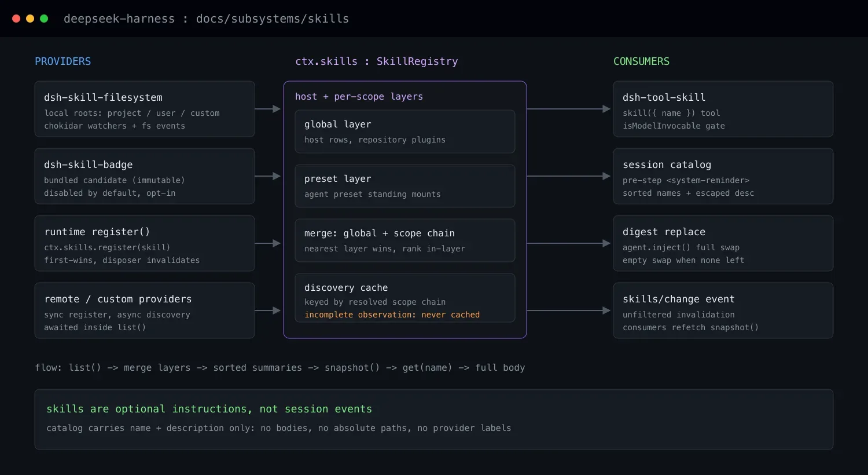Click 'catalog carries name + description only' line
The image size is (868, 475).
point(279,428)
